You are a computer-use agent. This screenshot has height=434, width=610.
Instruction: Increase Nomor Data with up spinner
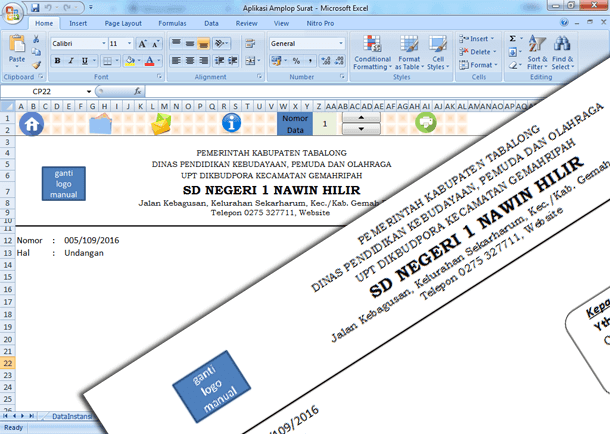click(361, 117)
